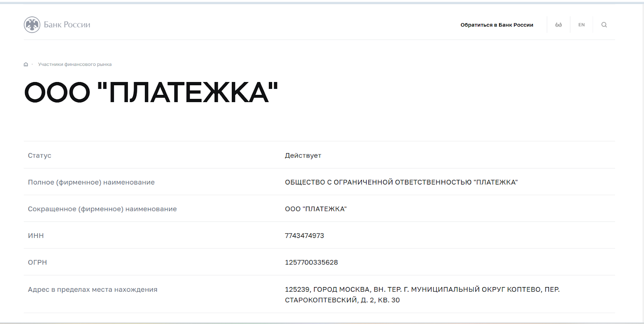
Task: Click the «Действует» status value
Action: (x=303, y=156)
